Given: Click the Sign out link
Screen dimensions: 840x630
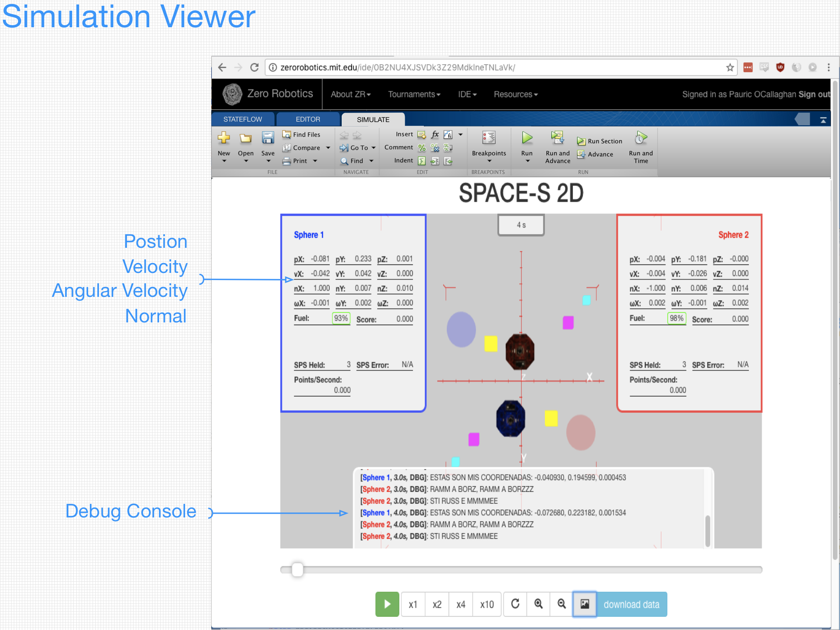Looking at the screenshot, I should pyautogui.click(x=814, y=94).
